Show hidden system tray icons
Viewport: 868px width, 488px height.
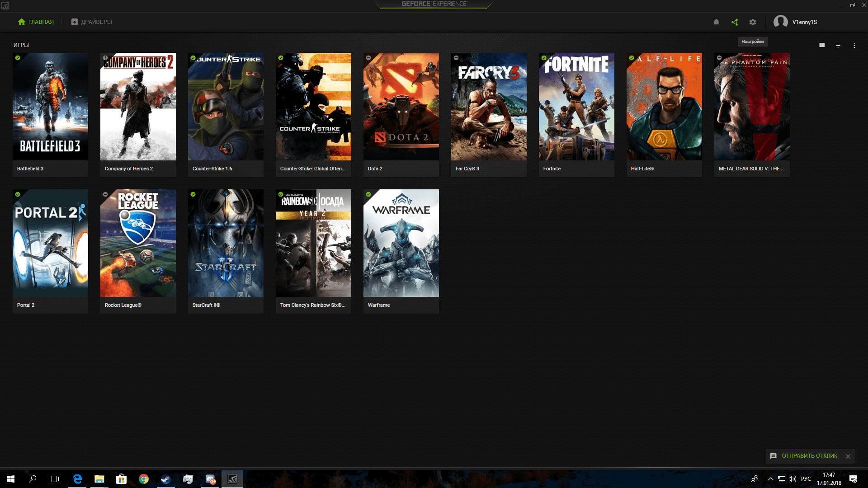770,479
